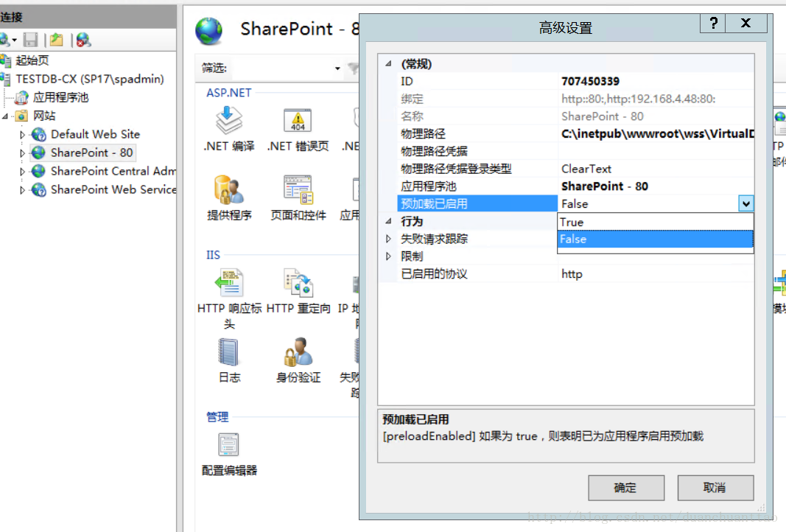
Task: Click the IIS group header
Action: coord(213,255)
